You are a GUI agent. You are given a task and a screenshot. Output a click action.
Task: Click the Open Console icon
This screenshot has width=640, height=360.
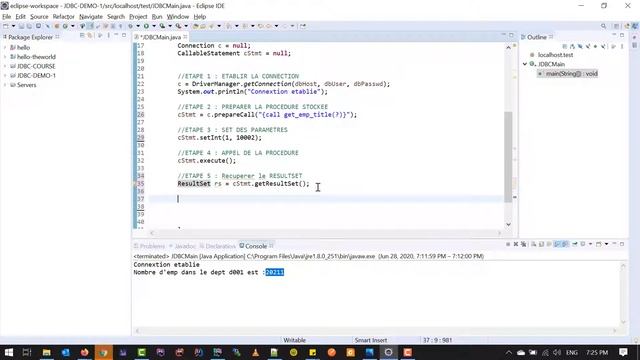tap(598, 244)
